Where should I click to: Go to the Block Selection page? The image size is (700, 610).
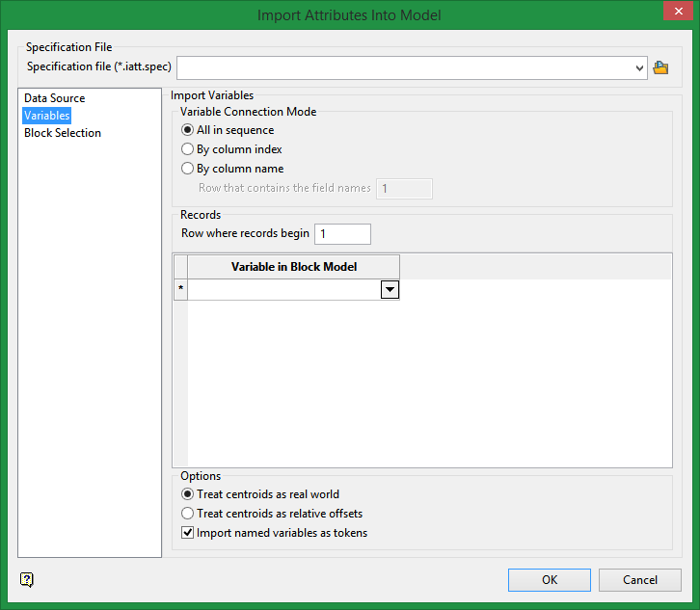(x=63, y=133)
